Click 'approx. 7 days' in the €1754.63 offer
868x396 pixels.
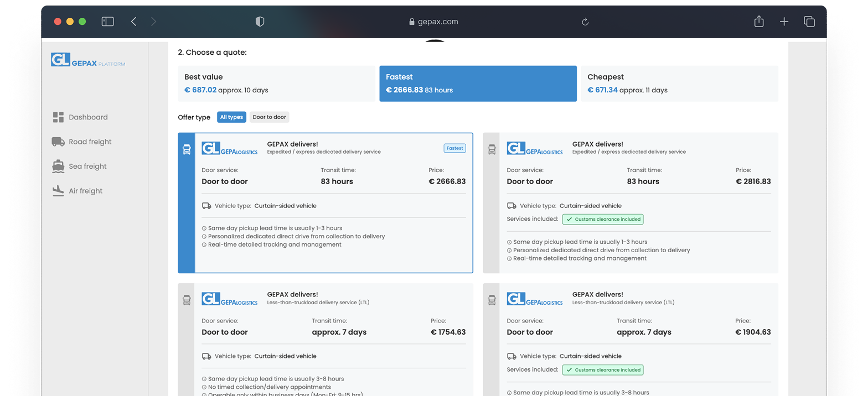pyautogui.click(x=339, y=332)
